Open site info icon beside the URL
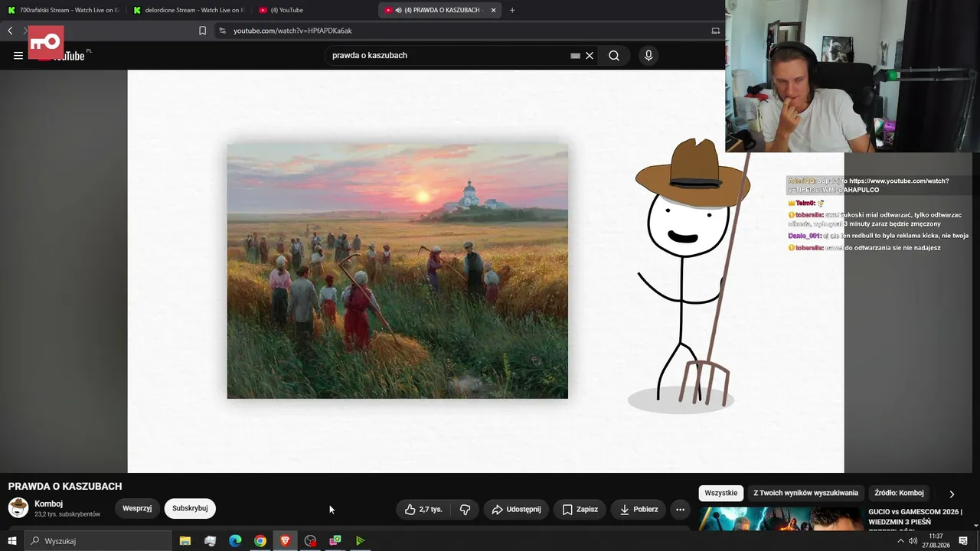The width and height of the screenshot is (980, 551). click(222, 31)
